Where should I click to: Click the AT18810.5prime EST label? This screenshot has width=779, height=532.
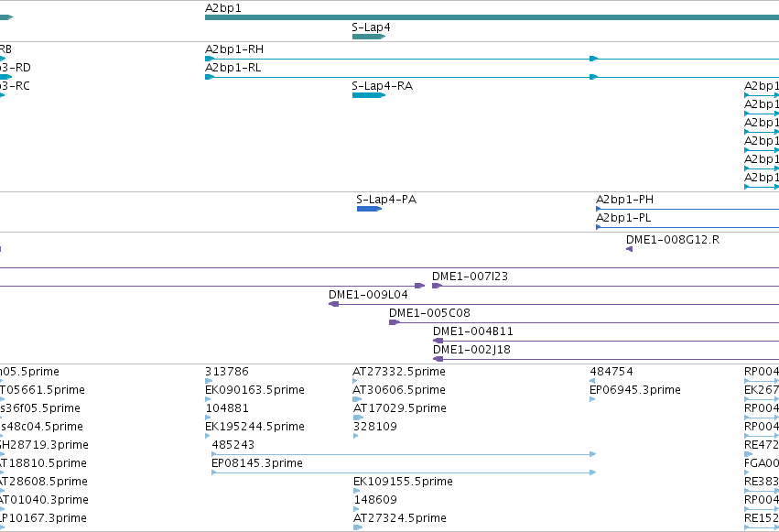tap(43, 463)
